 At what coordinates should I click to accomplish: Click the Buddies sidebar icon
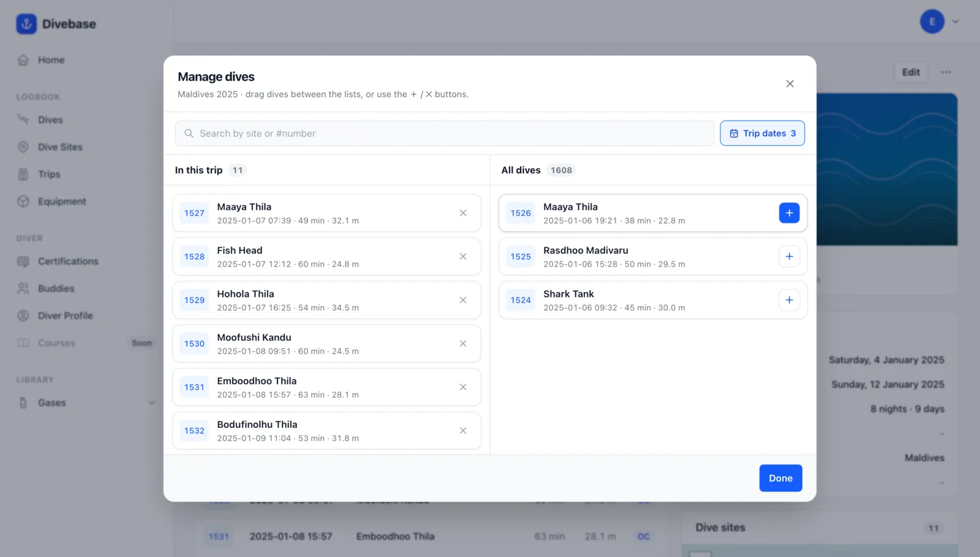(x=23, y=288)
